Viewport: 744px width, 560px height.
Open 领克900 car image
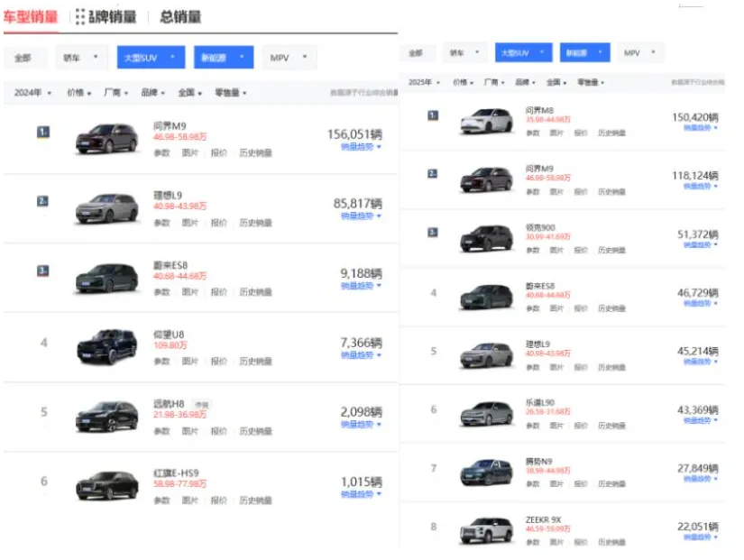[487, 238]
